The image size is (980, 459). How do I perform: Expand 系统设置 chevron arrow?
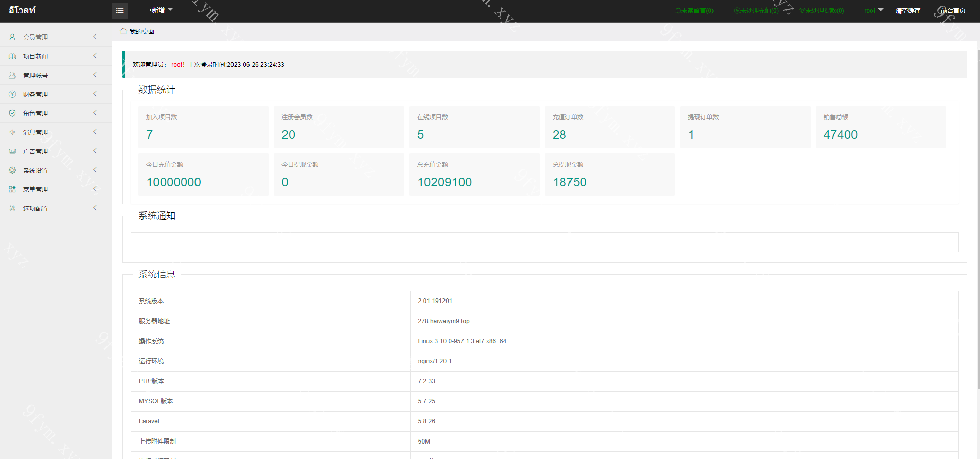[x=95, y=170]
